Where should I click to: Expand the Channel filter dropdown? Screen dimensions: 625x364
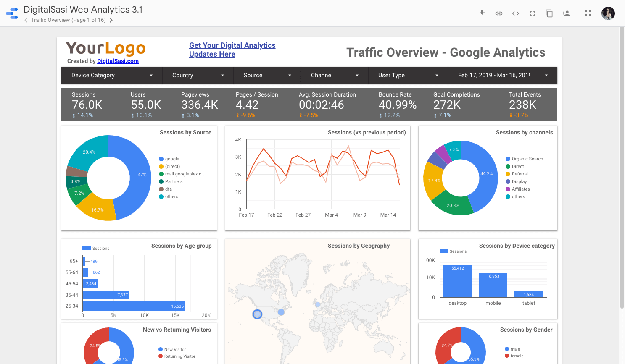click(334, 75)
